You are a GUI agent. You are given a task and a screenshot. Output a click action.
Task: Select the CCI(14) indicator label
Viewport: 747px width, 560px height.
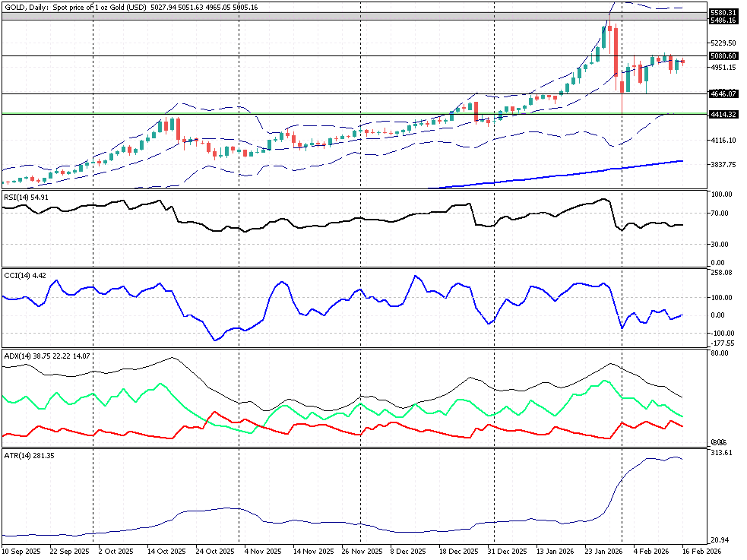24,275
